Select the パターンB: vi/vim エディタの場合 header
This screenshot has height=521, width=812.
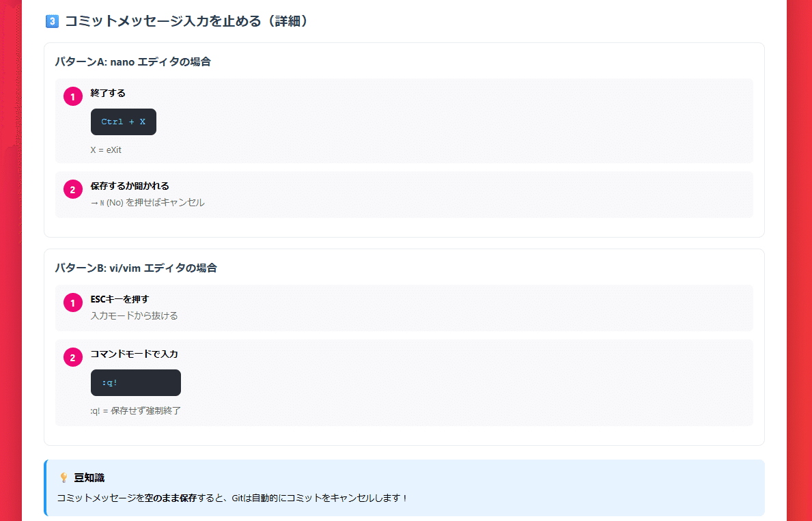coord(136,268)
